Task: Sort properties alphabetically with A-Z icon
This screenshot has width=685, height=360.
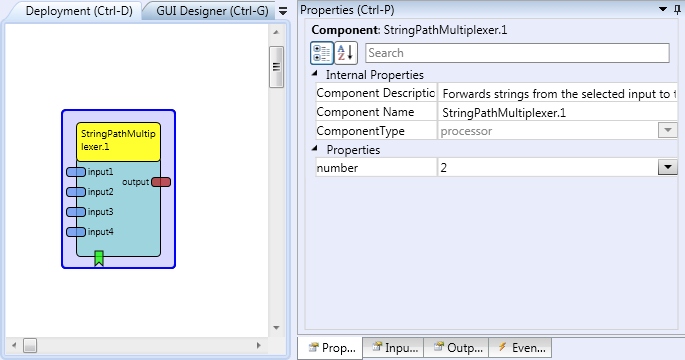Action: coord(346,53)
